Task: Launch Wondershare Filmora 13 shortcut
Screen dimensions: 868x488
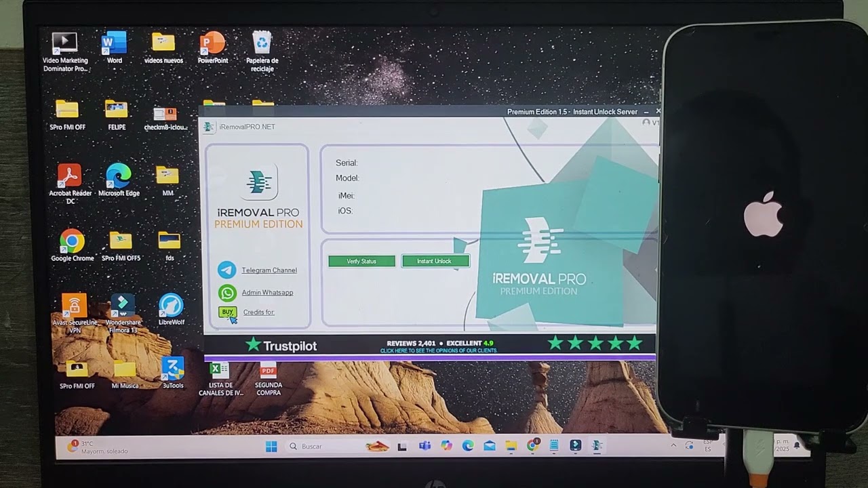Action: click(x=123, y=313)
